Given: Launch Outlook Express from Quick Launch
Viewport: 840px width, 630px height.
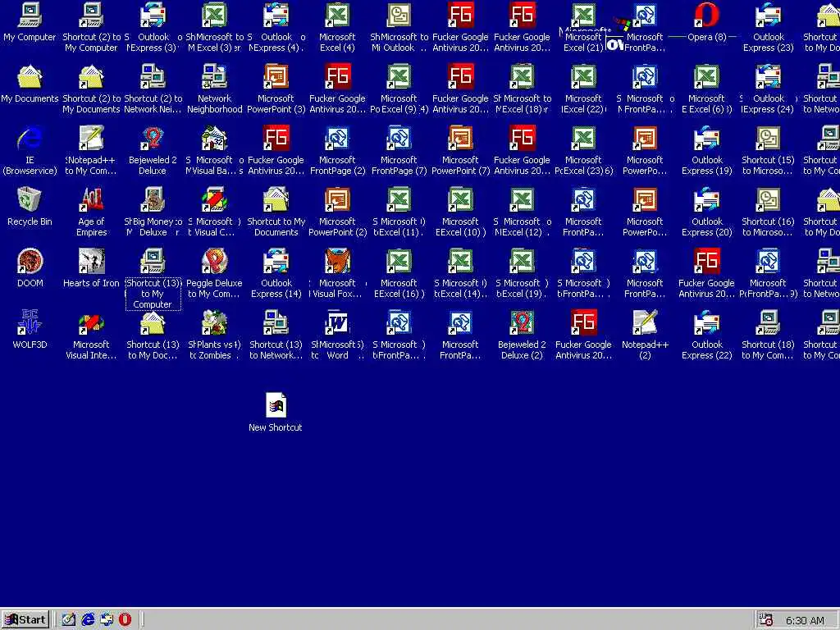Looking at the screenshot, I should [x=107, y=620].
